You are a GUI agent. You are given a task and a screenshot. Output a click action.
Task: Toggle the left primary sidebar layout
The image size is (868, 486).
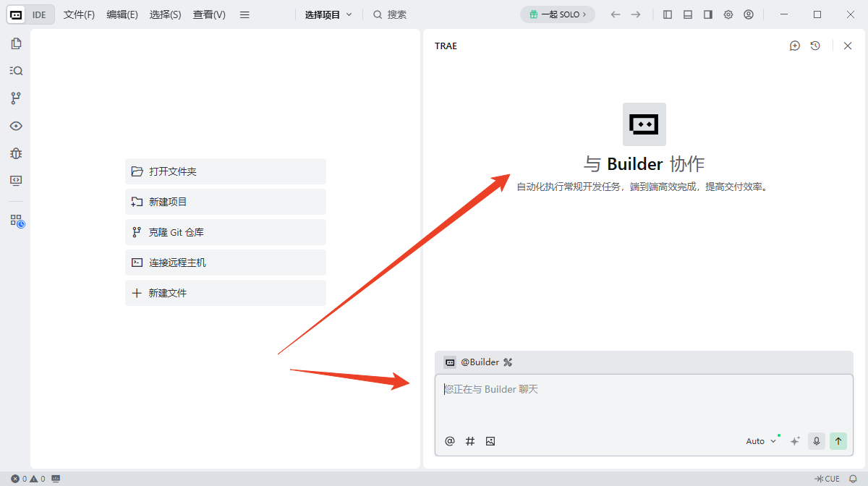click(668, 14)
